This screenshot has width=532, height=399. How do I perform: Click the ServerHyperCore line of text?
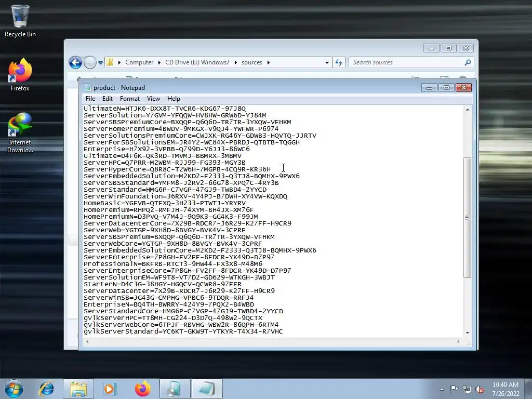pos(177,169)
